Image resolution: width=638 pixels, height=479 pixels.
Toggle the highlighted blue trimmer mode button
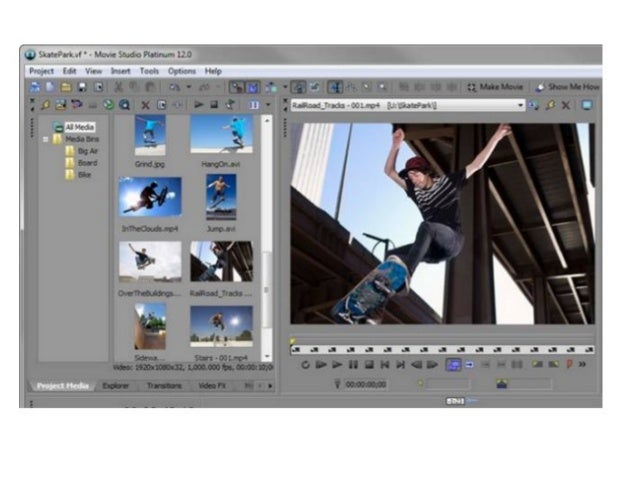tap(452, 365)
